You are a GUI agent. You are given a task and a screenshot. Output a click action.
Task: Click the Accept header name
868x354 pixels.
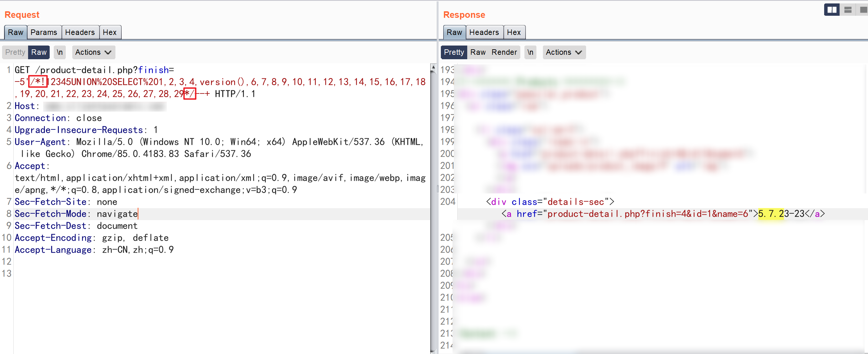(x=30, y=166)
